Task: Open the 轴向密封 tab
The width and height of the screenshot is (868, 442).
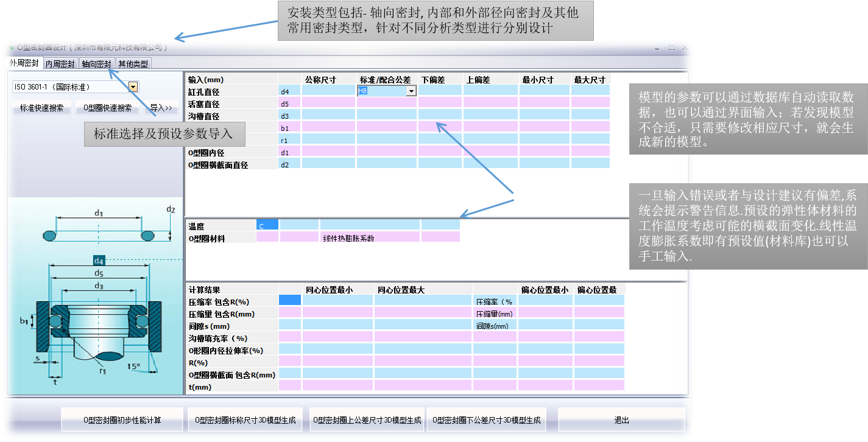Action: point(96,64)
